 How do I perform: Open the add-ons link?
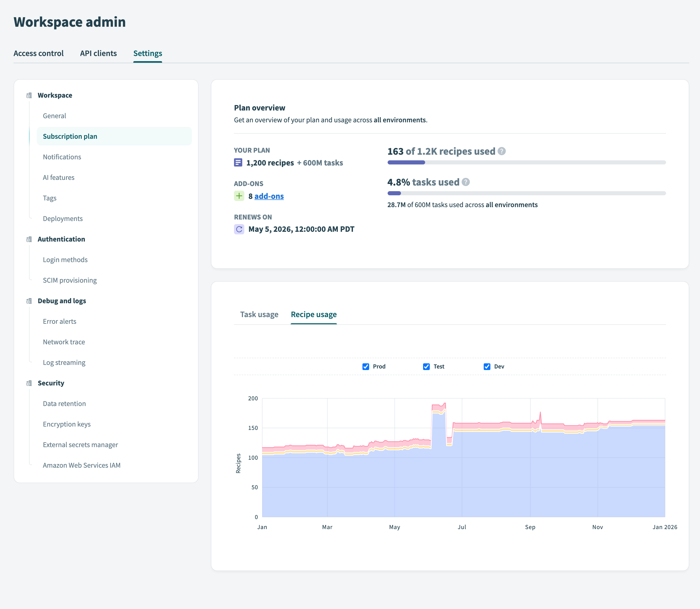tap(269, 196)
